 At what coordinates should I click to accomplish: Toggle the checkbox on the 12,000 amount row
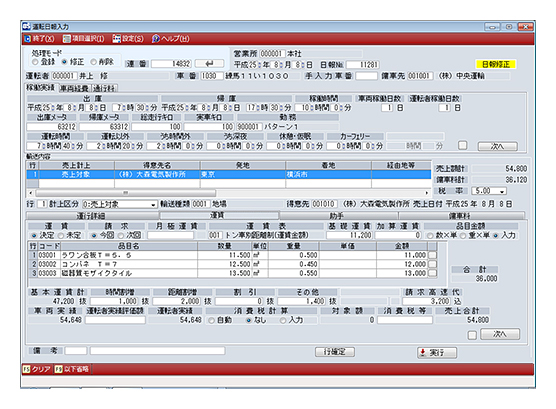[432, 264]
